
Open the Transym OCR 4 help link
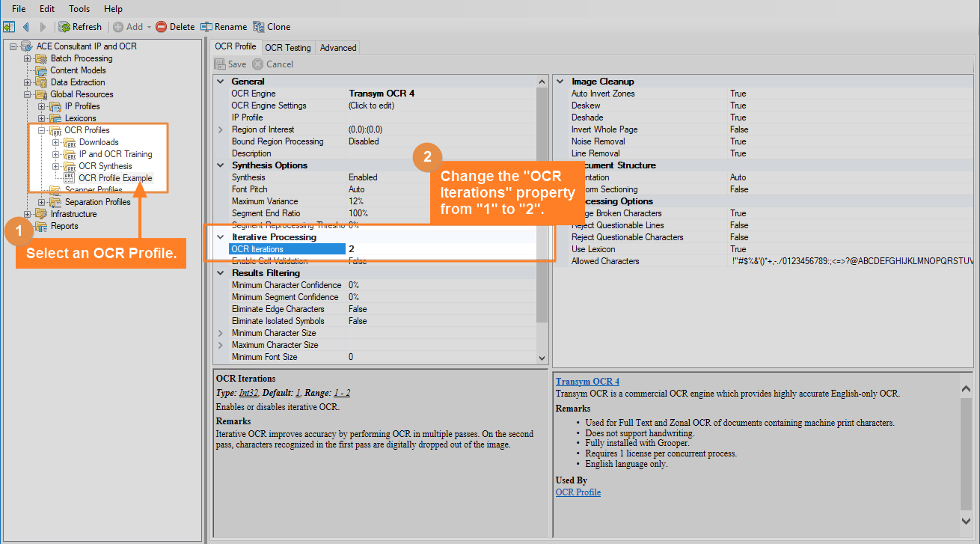click(x=587, y=382)
